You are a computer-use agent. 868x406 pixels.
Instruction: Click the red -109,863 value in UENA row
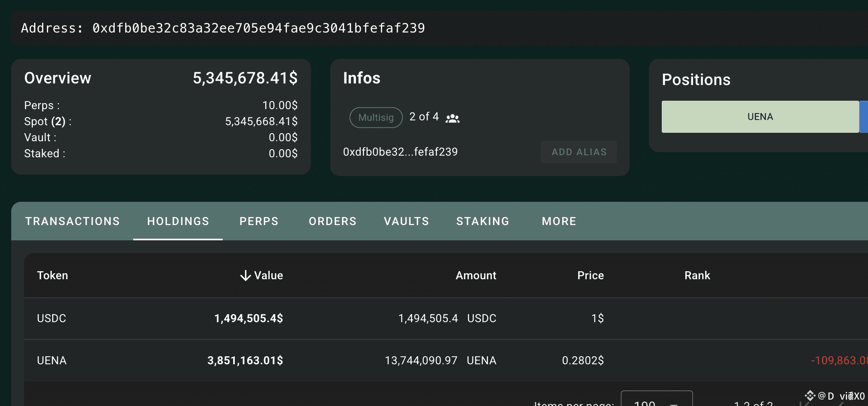coord(839,361)
